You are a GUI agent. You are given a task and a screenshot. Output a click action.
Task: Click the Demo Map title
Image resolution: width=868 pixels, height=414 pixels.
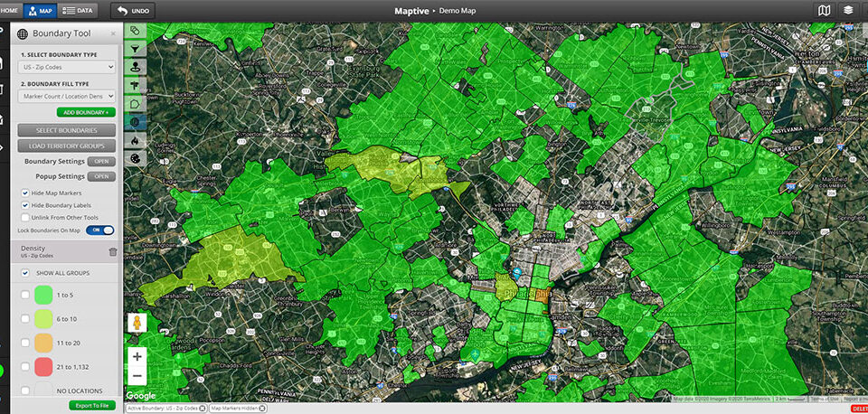point(458,11)
